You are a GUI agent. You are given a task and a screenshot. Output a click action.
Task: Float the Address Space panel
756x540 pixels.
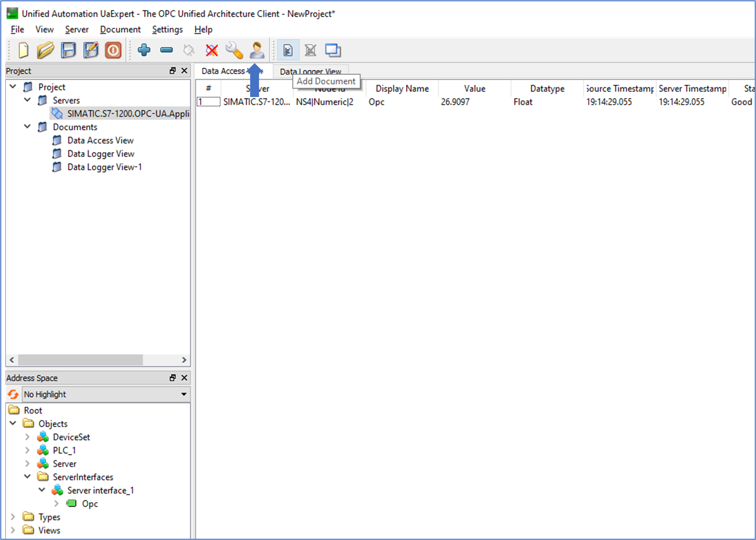tap(172, 378)
